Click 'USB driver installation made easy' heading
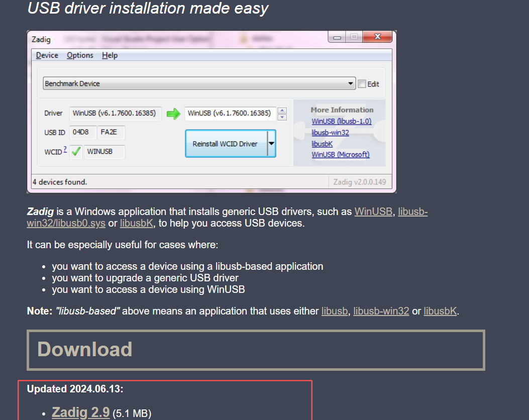The width and height of the screenshot is (529, 420). (x=148, y=8)
